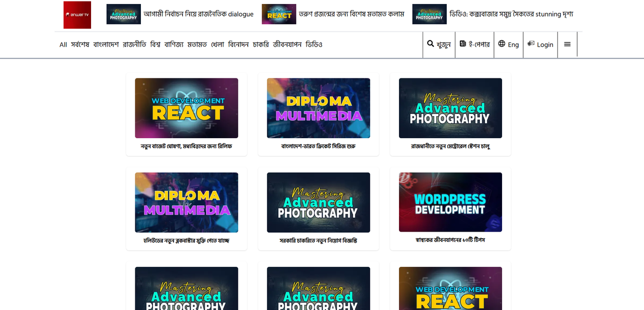Open the বিনোদন section
The image size is (644, 310).
click(238, 44)
